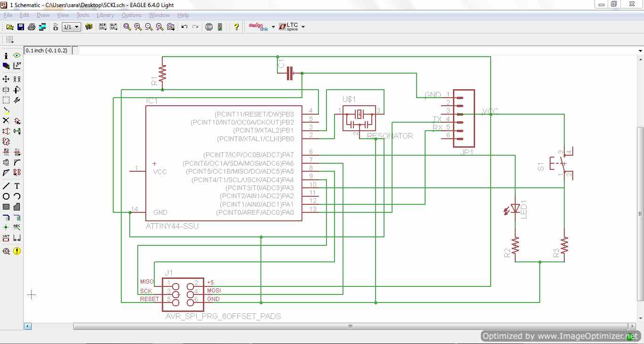Open the Library menu

pyautogui.click(x=105, y=15)
